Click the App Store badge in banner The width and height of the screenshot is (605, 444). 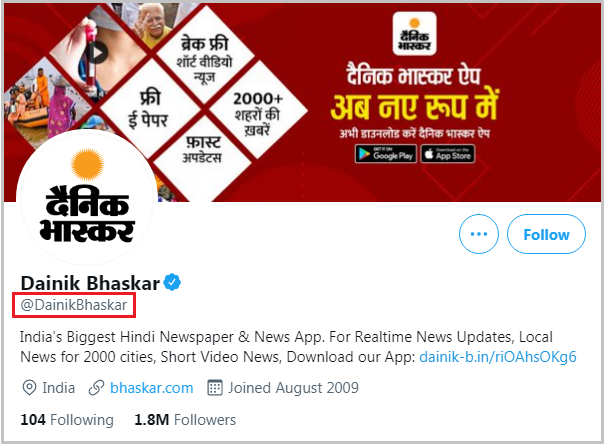pyautogui.click(x=448, y=154)
